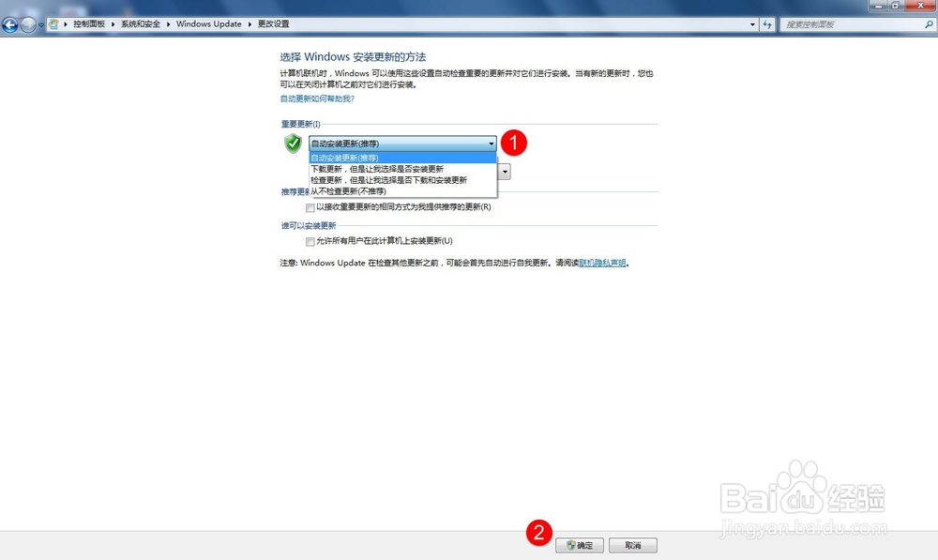Open the 推荐更新 combo box dropdown
Screen dimensions: 938x560
[x=503, y=171]
